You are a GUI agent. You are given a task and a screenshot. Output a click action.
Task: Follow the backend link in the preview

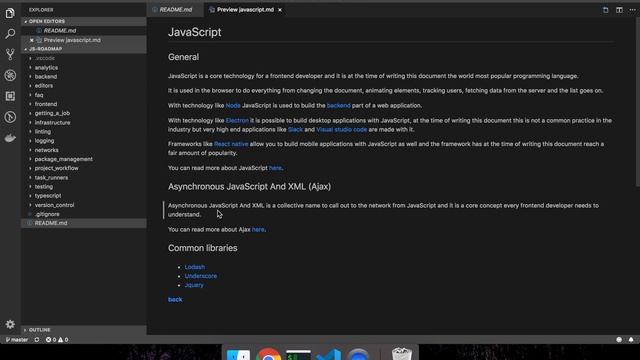click(x=338, y=105)
